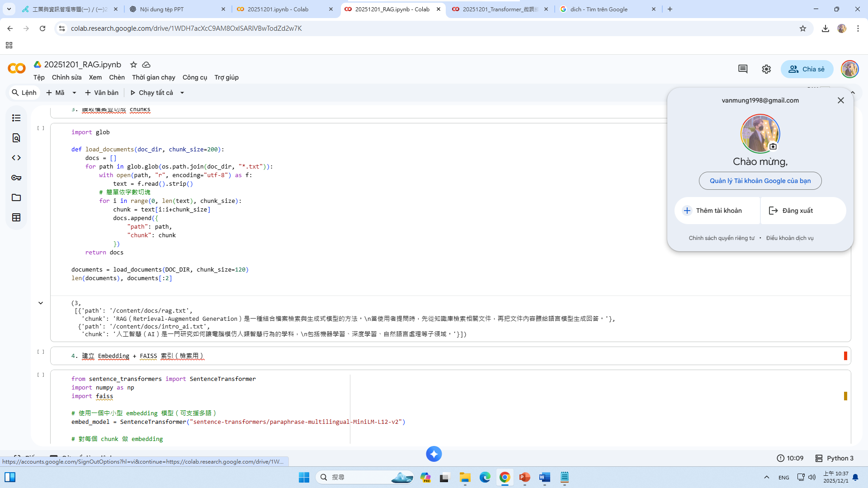Open the notebook comments icon
Image resolution: width=868 pixels, height=488 pixels.
743,69
